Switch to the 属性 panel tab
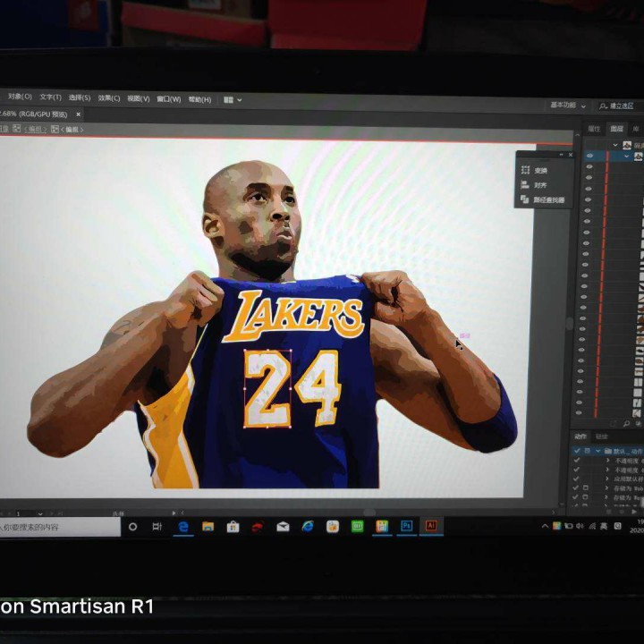Viewport: 644px width, 644px height. coord(594,129)
